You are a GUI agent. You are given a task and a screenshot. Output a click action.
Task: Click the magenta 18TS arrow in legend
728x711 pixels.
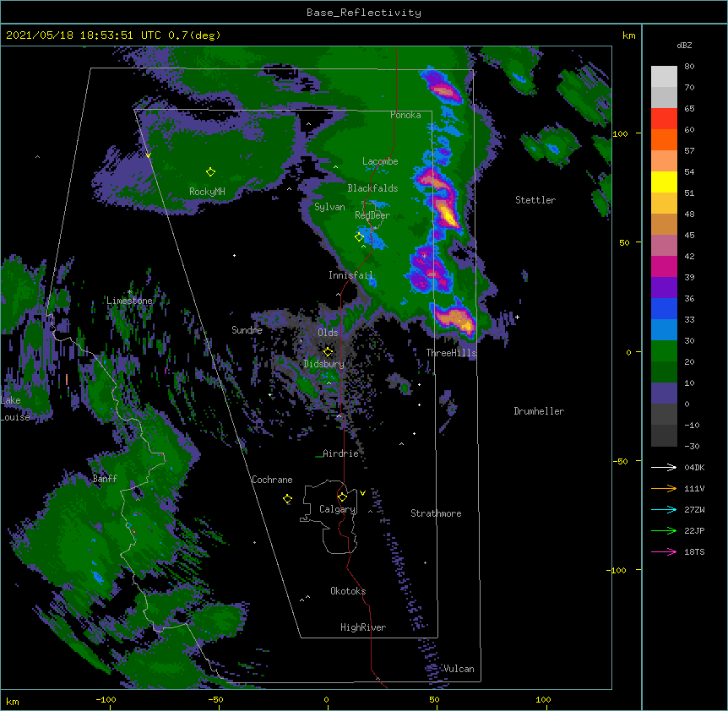[x=664, y=551]
